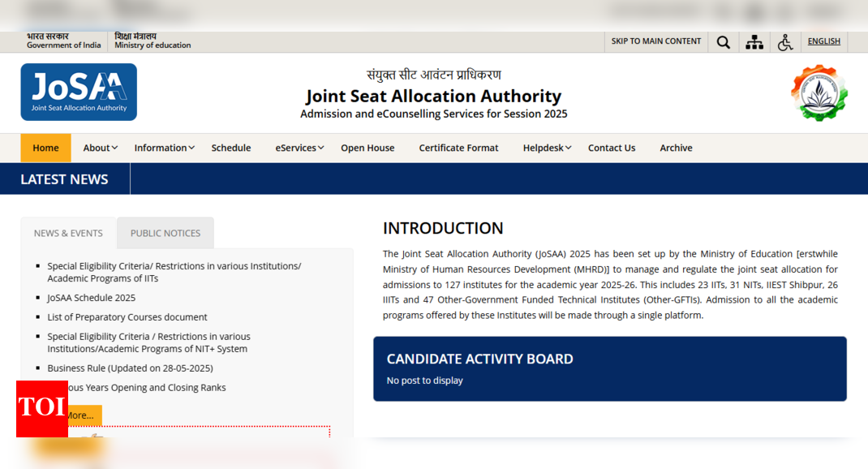Open the Schedule menu item

click(x=231, y=148)
